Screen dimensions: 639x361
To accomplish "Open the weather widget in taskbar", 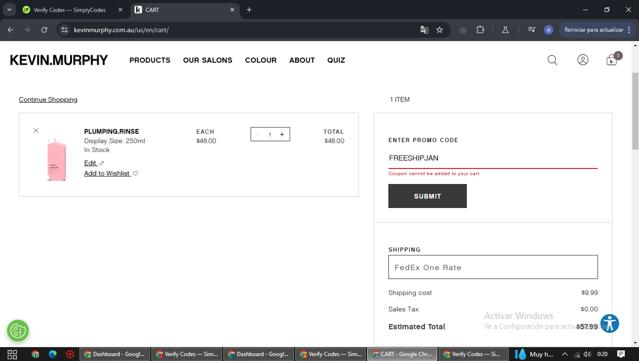I will (534, 354).
